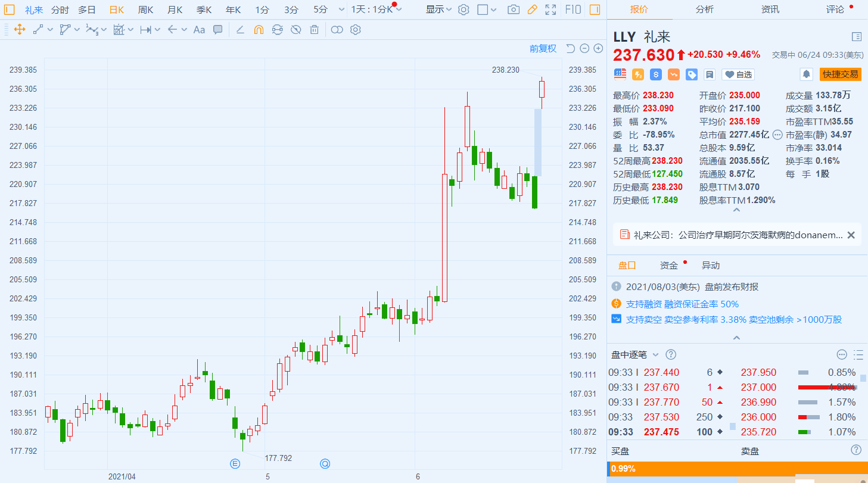Select the Aa text annotation tool
Viewport: 868px width, 483px height.
(199, 30)
